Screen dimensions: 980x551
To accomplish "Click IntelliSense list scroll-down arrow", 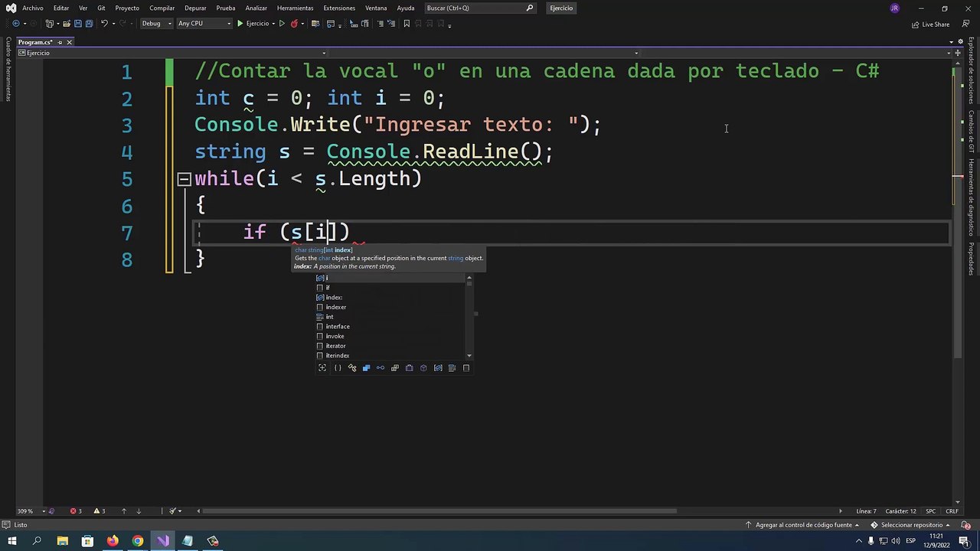I will pyautogui.click(x=469, y=356).
